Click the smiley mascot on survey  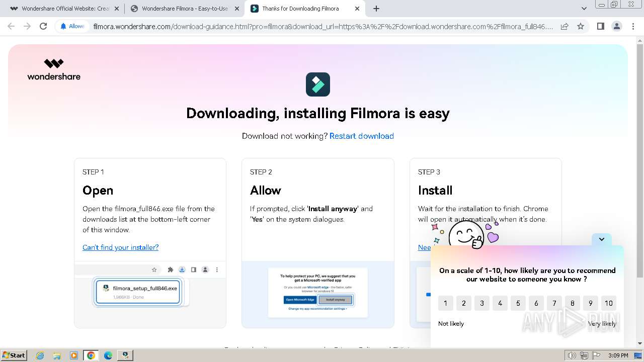[466, 235]
